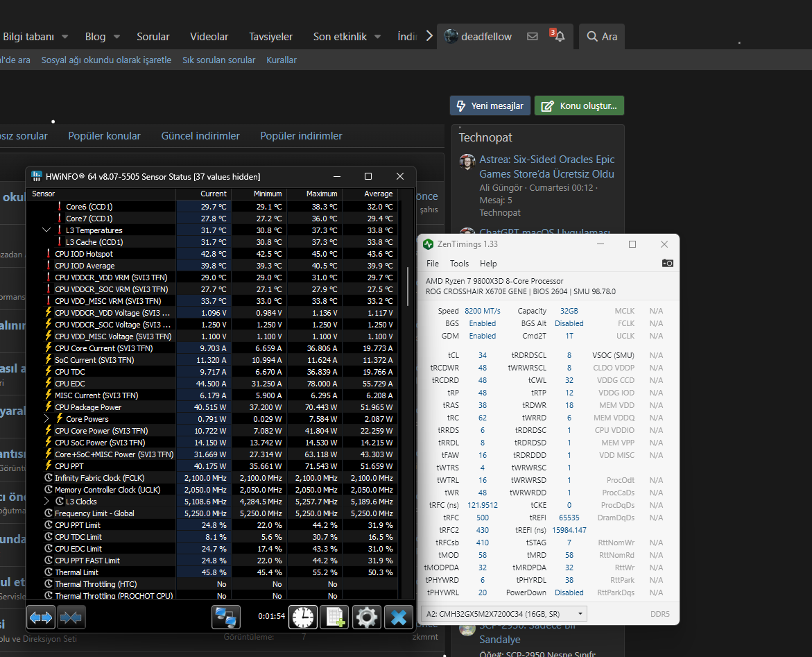Open the Sık sorulan sorular link
Viewport: 812px width, 657px height.
[218, 60]
